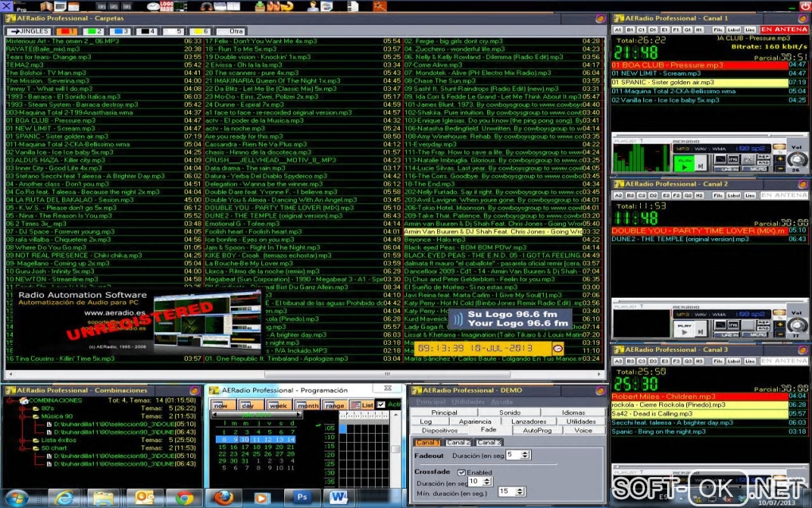Expand Lista éxitos tree folder
Screen dimensions: 812x508
pos(22,440)
